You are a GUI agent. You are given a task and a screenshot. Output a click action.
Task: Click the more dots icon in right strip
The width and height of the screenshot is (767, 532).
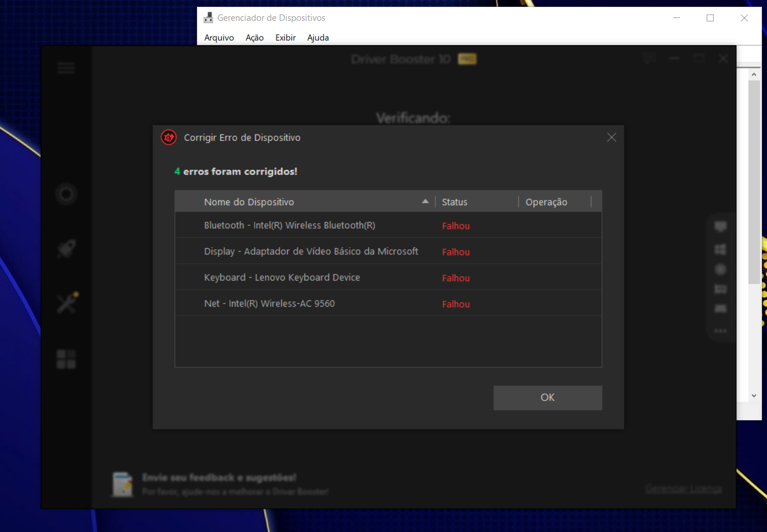721,331
